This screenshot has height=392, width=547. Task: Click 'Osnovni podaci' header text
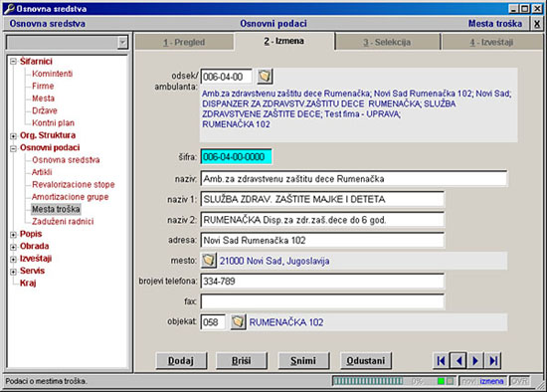pyautogui.click(x=273, y=24)
